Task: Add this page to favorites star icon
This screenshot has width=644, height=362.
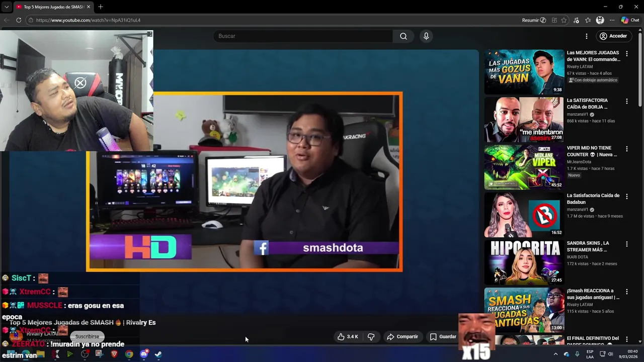Action: (564, 20)
